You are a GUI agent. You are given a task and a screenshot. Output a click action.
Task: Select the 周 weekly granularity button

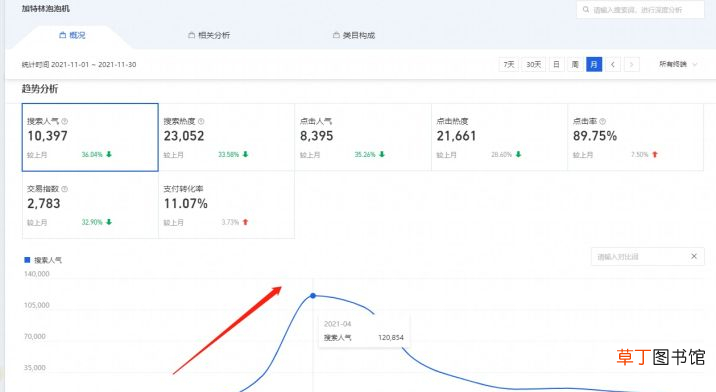(x=575, y=64)
